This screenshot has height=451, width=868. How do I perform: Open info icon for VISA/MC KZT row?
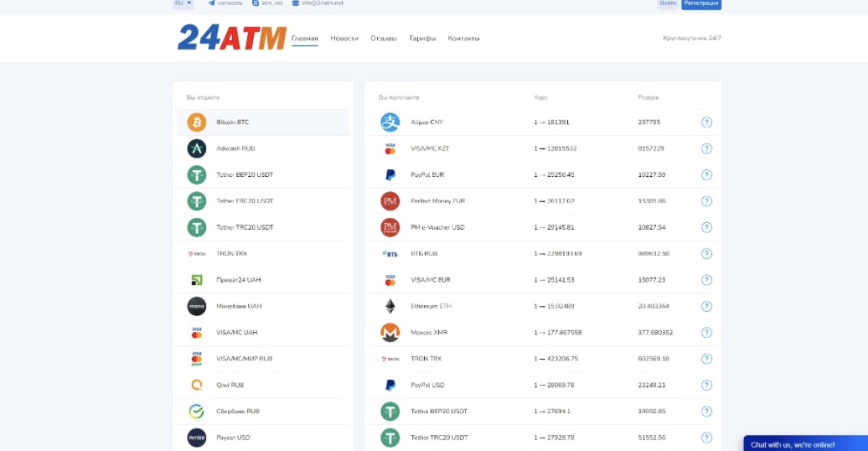[x=706, y=148]
